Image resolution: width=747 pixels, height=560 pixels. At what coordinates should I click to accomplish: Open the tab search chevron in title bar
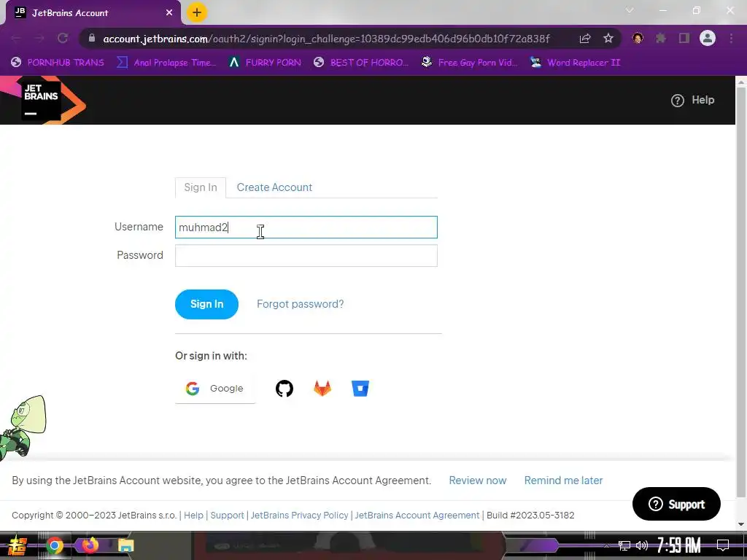(x=630, y=10)
